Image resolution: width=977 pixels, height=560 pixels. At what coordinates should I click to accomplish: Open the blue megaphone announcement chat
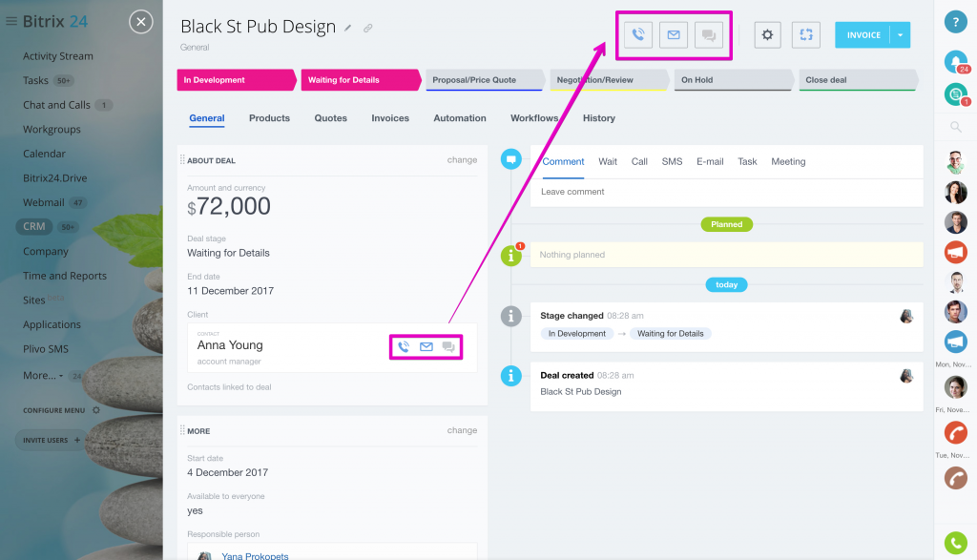[955, 342]
